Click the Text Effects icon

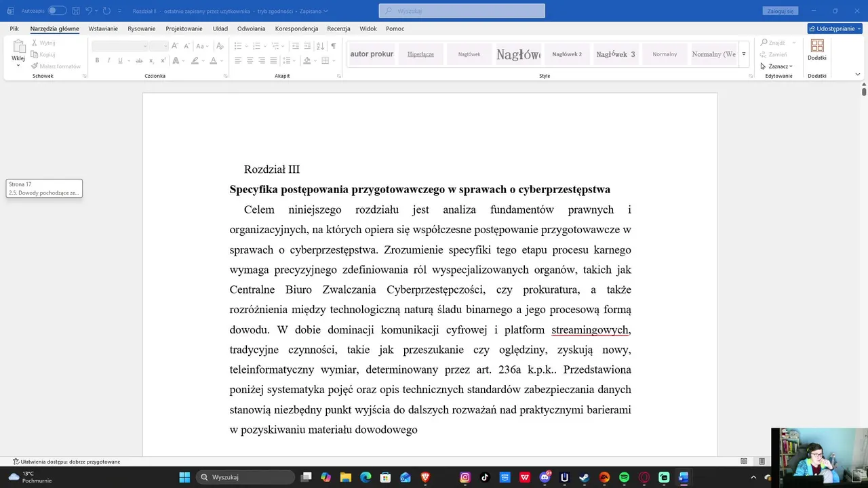pos(176,60)
